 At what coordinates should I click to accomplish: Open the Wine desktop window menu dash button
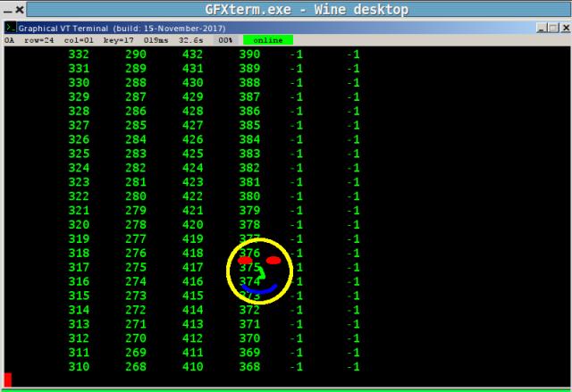coord(8,10)
